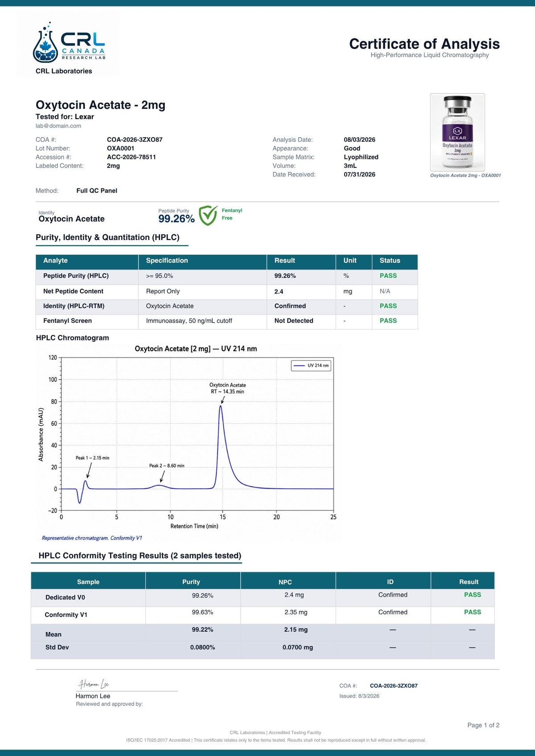This screenshot has width=535, height=756.
Task: Click PASS result in Conformity V1 row
Action: coord(473,612)
